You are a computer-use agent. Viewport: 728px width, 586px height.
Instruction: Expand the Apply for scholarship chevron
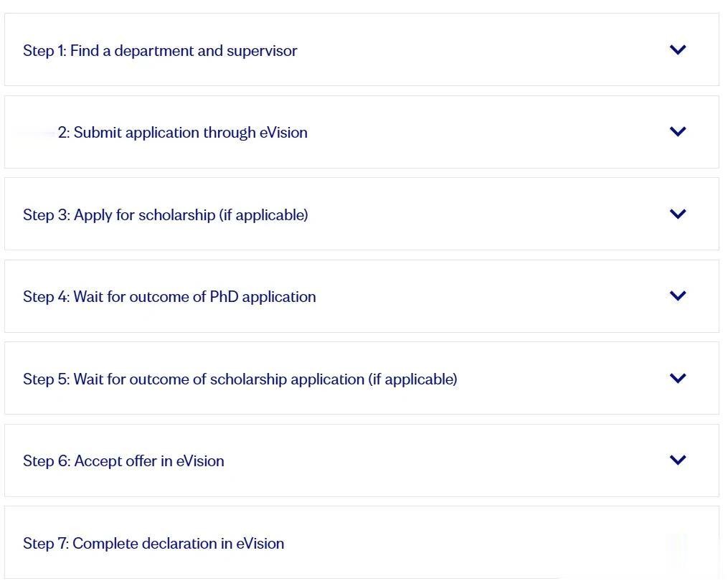click(x=677, y=214)
